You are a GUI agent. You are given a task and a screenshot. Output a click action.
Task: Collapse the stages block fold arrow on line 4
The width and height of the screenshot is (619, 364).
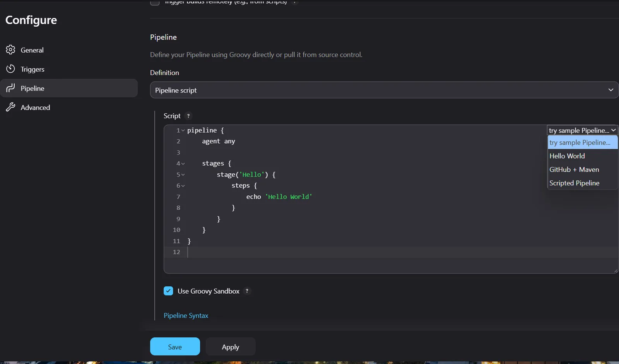[x=183, y=164]
